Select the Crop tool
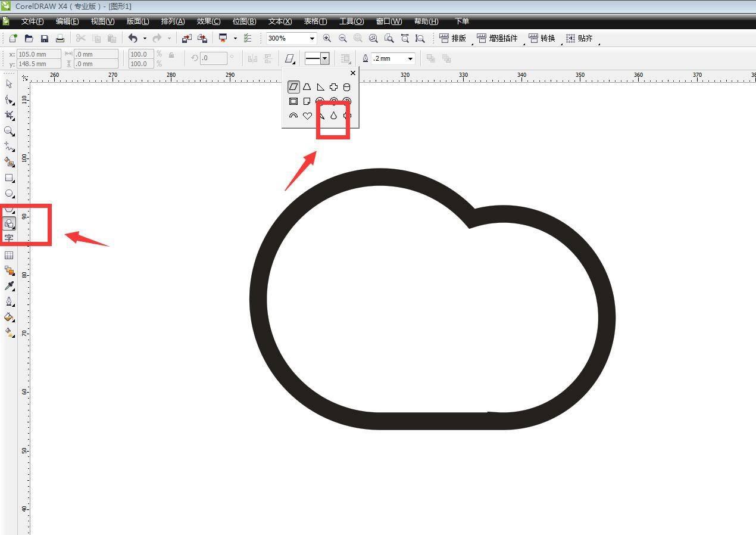This screenshot has height=535, width=756. (9, 115)
